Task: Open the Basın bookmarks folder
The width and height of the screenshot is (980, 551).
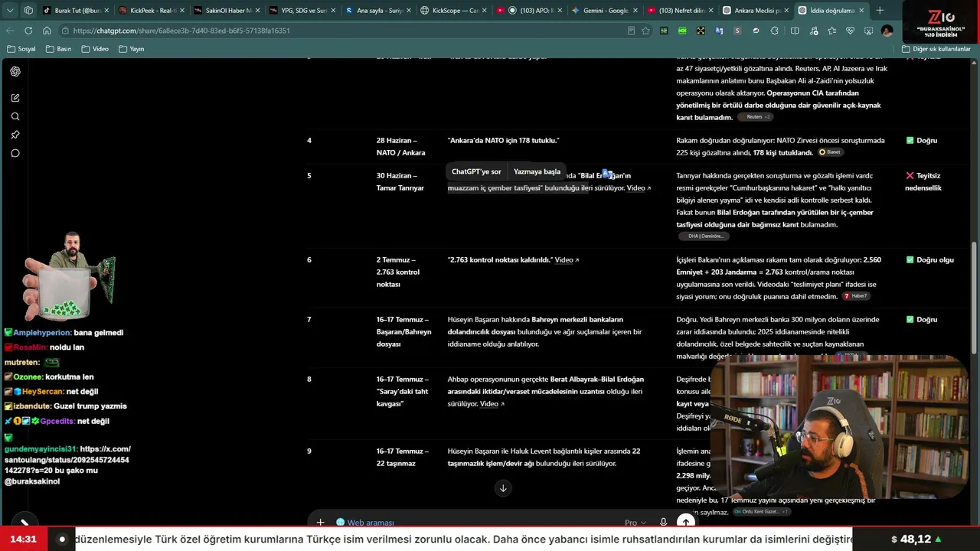Action: (x=59, y=49)
